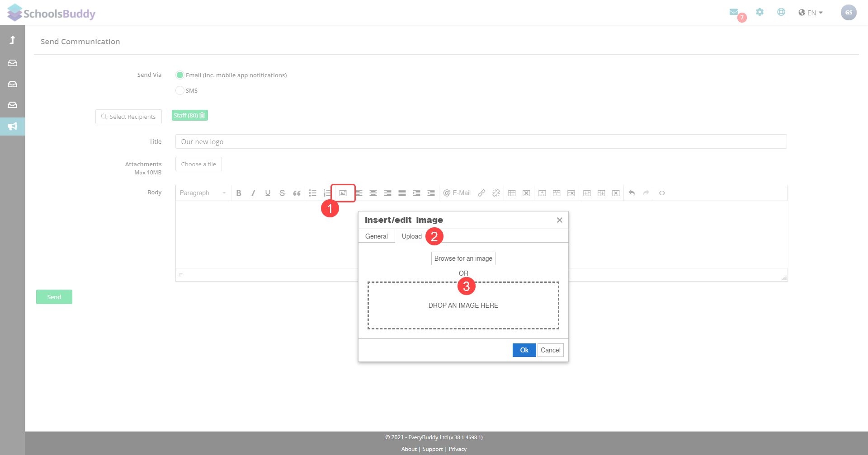
Task: Open settings gear in top bar
Action: point(759,12)
